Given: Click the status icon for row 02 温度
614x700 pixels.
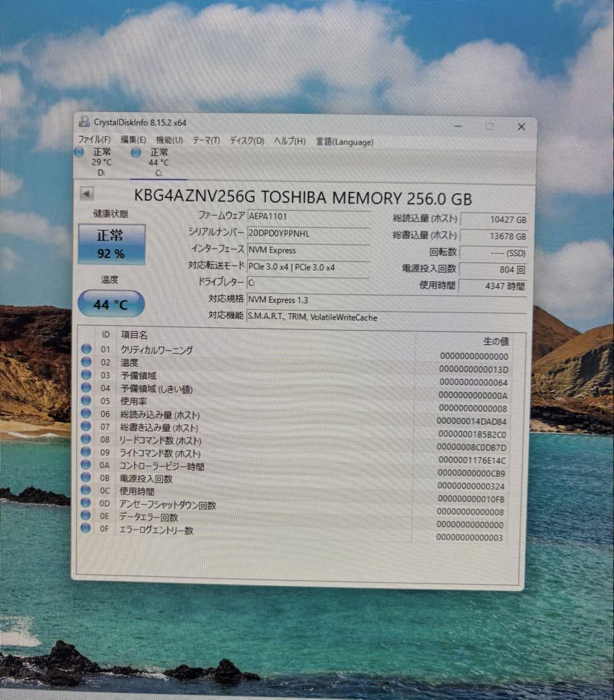Looking at the screenshot, I should pyautogui.click(x=87, y=362).
